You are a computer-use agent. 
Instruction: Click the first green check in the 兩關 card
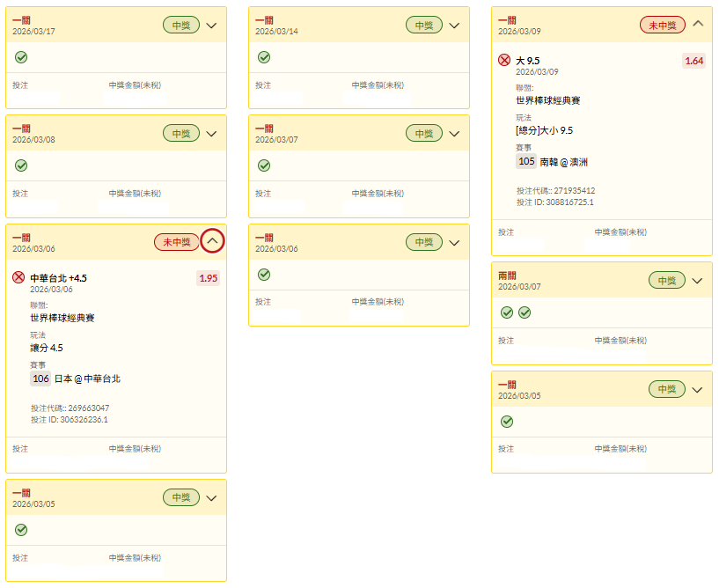[507, 312]
